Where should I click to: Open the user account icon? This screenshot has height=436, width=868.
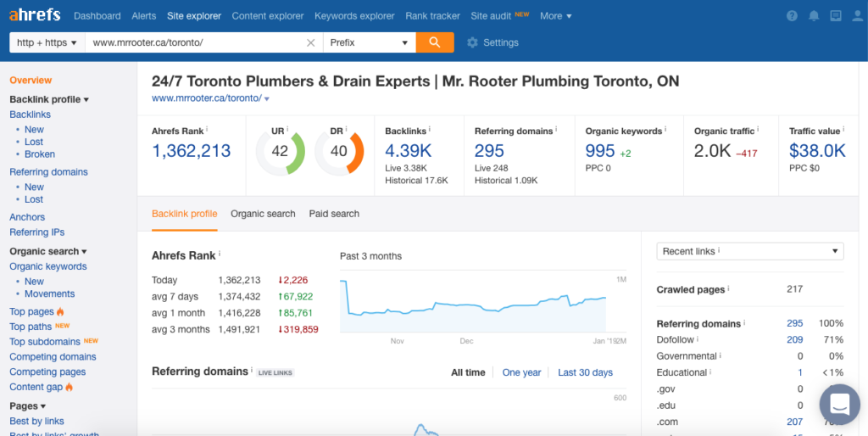pos(858,16)
